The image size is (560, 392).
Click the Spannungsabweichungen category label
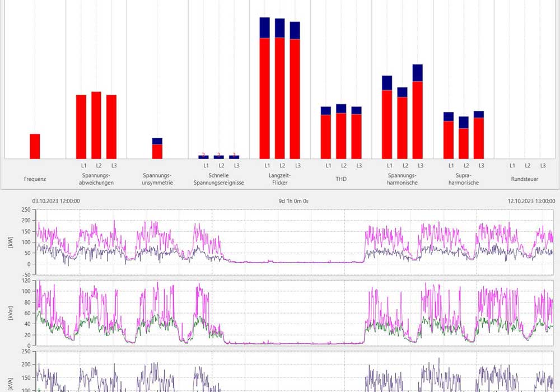point(96,179)
